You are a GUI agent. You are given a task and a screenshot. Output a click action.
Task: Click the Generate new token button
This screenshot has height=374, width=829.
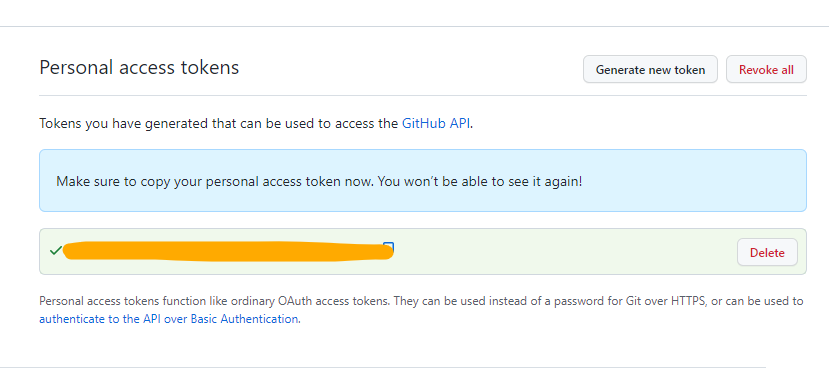pyautogui.click(x=650, y=69)
